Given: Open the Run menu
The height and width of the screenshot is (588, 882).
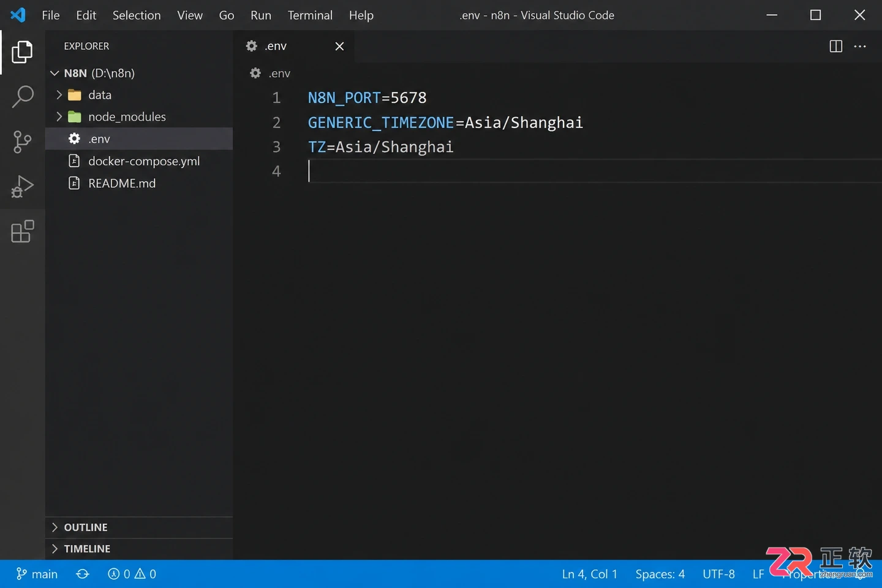Looking at the screenshot, I should [x=261, y=15].
